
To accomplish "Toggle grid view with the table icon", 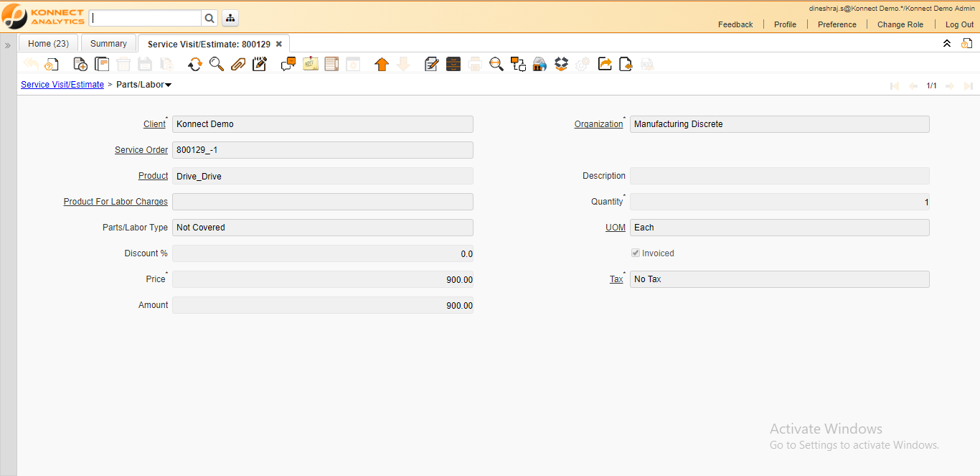I will point(331,65).
